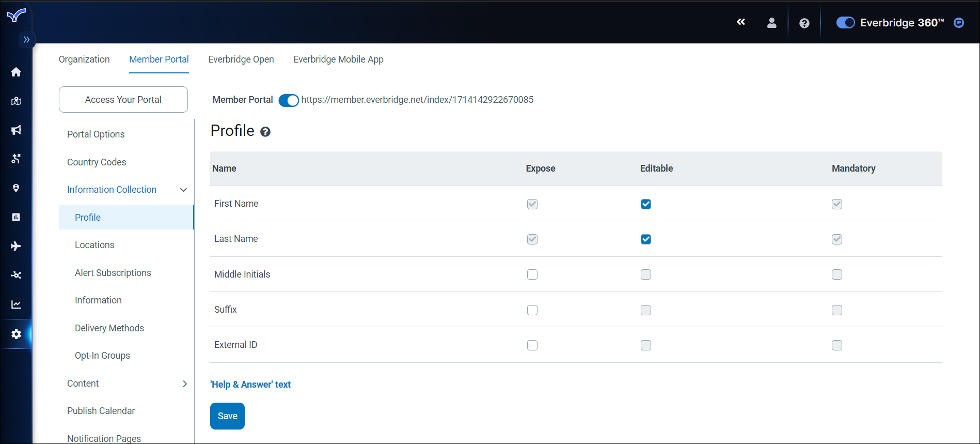Click the Name column header
The height and width of the screenshot is (444, 980).
[224, 169]
